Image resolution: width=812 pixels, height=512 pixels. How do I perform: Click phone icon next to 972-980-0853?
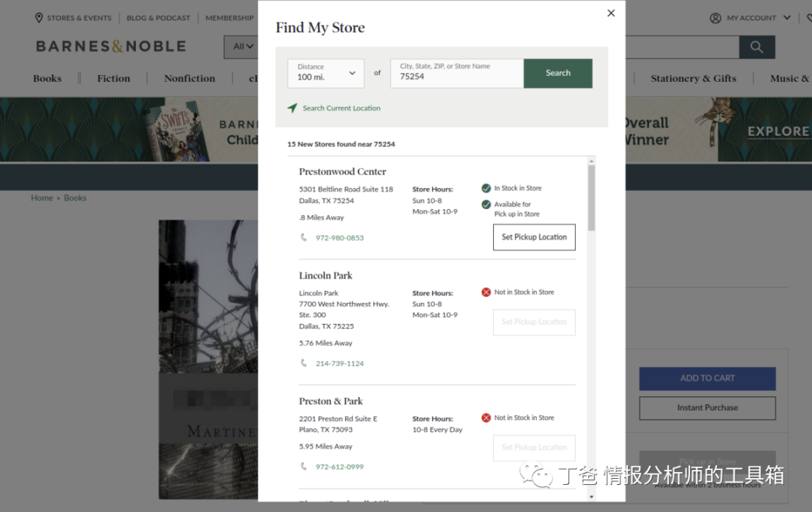[x=304, y=237]
